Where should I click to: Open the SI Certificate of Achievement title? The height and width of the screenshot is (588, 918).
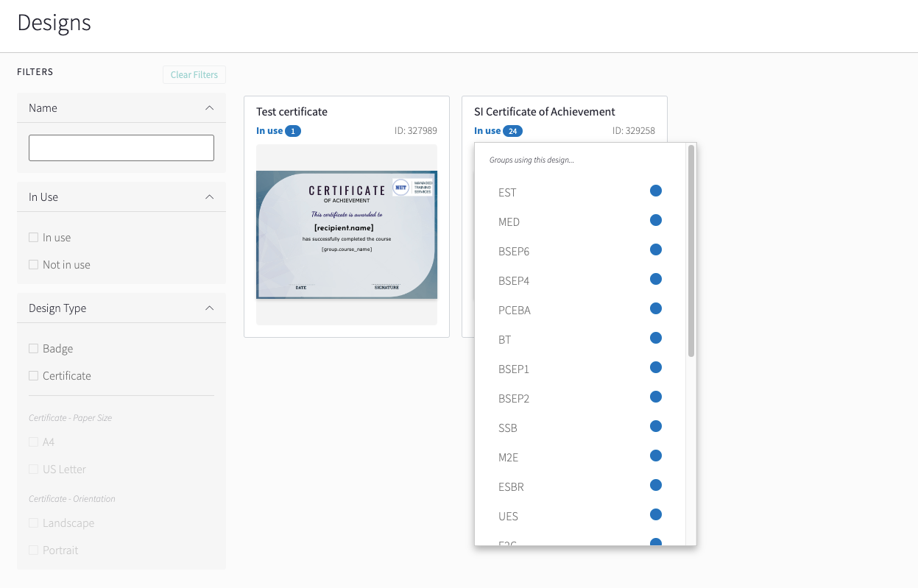[x=545, y=112]
